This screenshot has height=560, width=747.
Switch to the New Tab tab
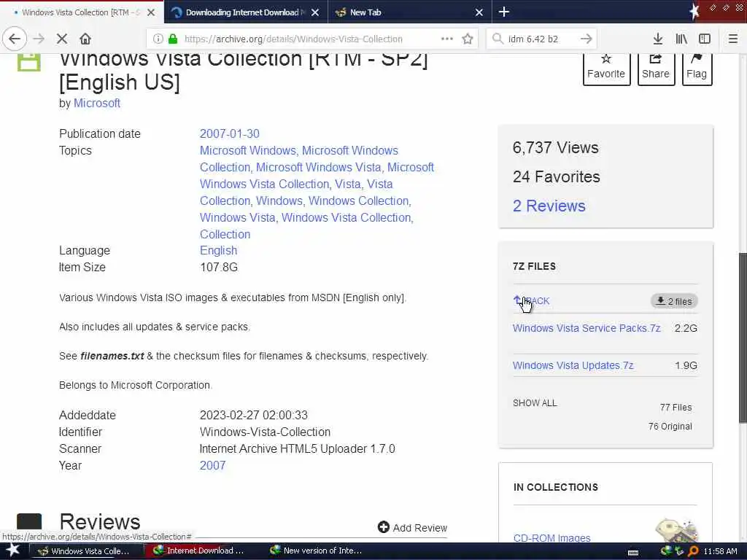pos(410,12)
